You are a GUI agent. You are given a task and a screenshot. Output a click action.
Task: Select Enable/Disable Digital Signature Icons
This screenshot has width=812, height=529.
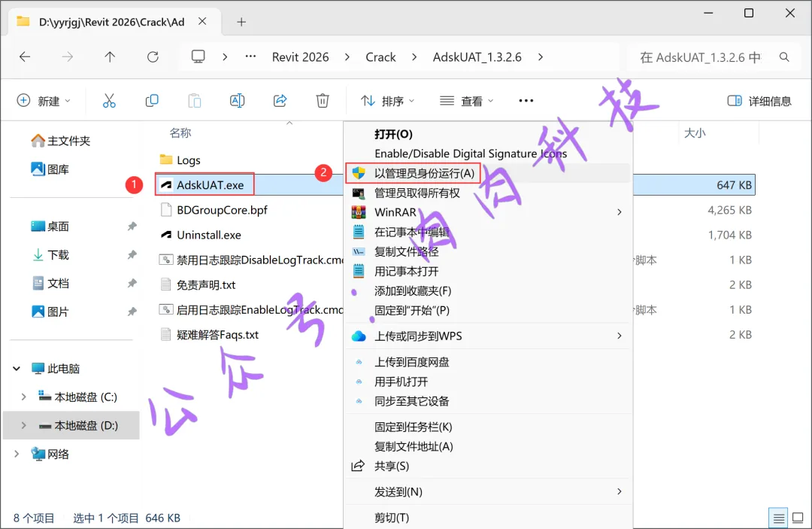click(488, 154)
